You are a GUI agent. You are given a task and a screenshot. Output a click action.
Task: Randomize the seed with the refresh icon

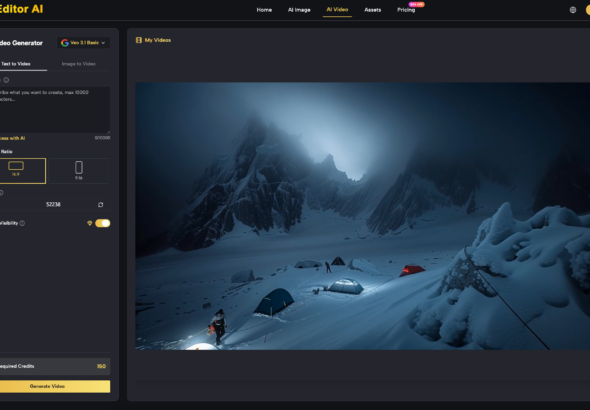(100, 205)
